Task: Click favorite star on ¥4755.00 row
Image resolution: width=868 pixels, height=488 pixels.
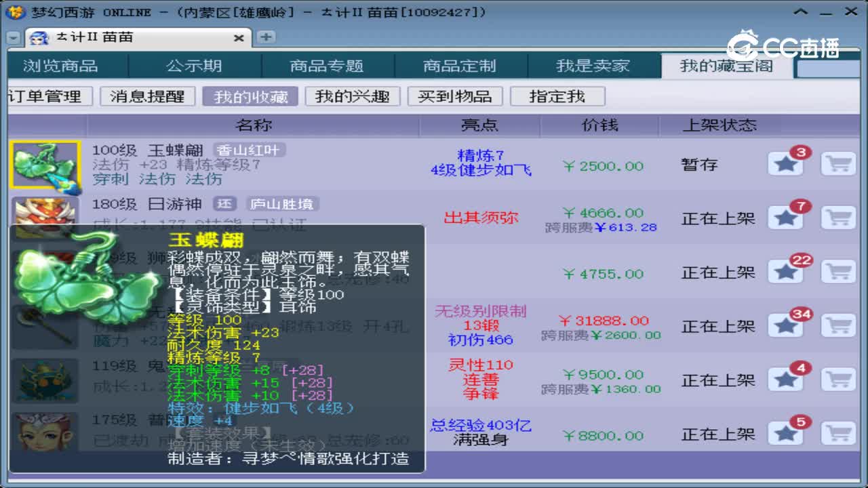Action: [786, 272]
